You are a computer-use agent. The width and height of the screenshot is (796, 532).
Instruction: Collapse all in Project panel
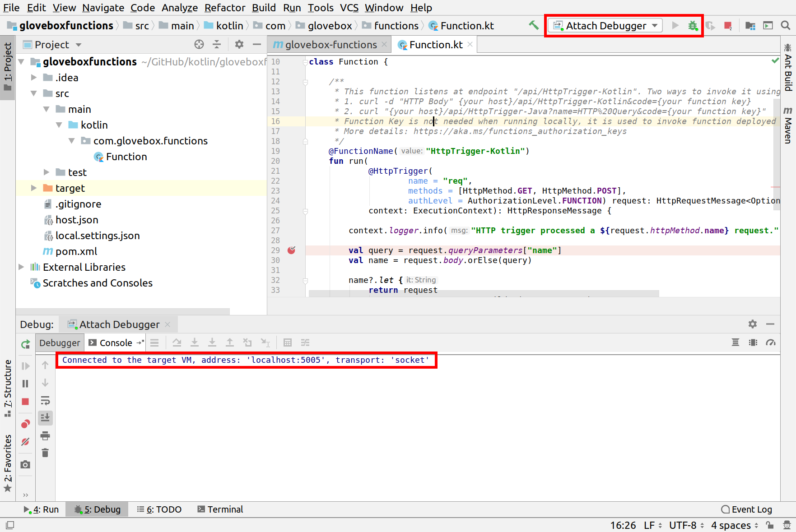tap(217, 44)
